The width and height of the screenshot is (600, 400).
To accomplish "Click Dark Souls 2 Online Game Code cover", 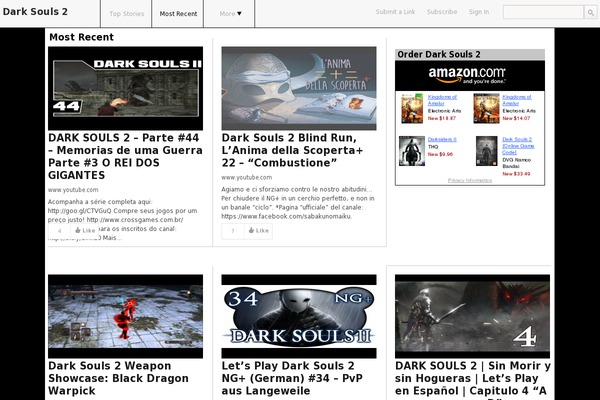I will (486, 151).
